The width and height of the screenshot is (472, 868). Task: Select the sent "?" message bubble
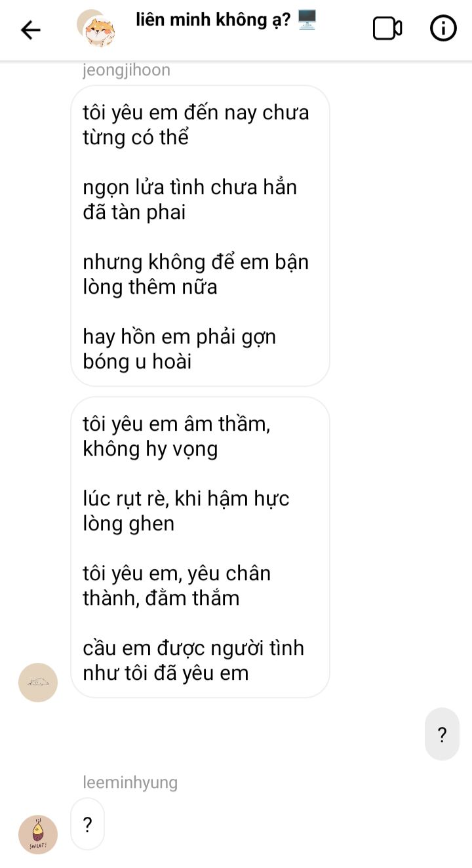tap(442, 734)
